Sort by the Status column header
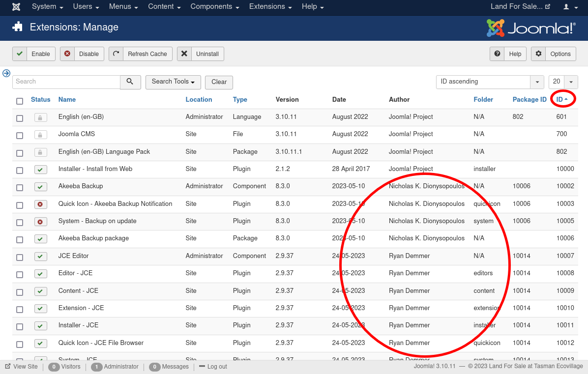Viewport: 588px width, 374px height. (x=40, y=99)
